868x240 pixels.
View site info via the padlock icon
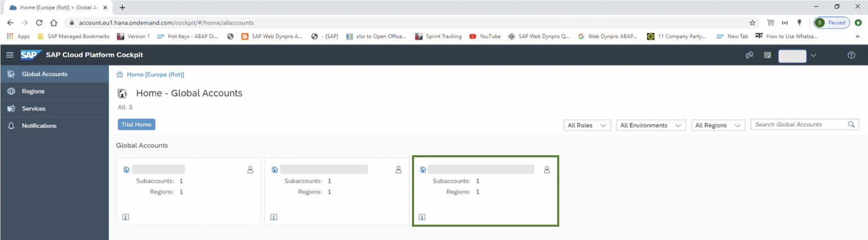tap(72, 22)
